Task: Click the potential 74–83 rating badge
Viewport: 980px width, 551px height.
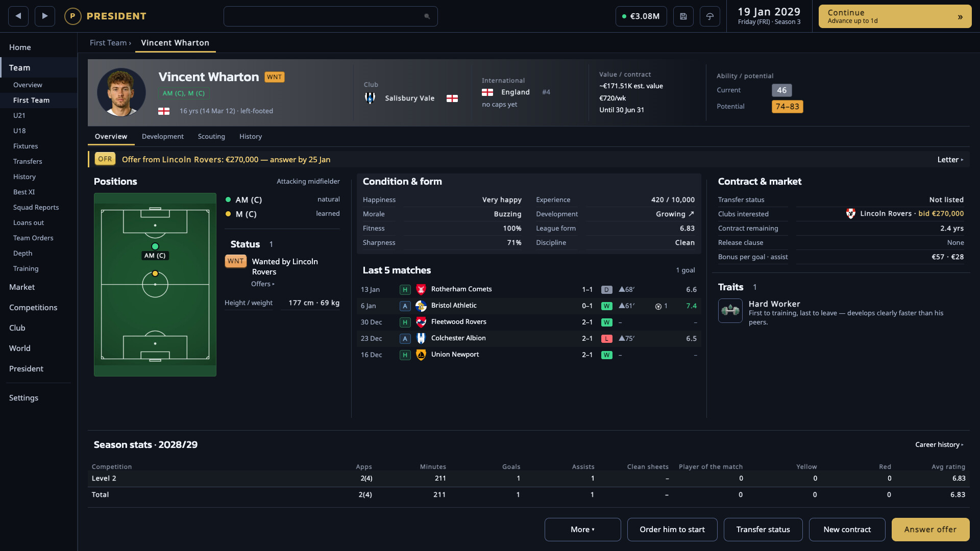Action: [787, 107]
